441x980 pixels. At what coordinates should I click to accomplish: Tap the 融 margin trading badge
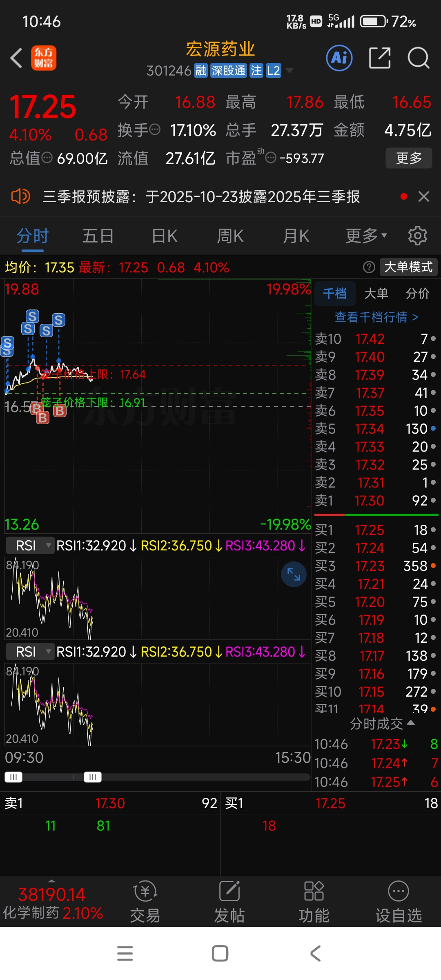201,71
